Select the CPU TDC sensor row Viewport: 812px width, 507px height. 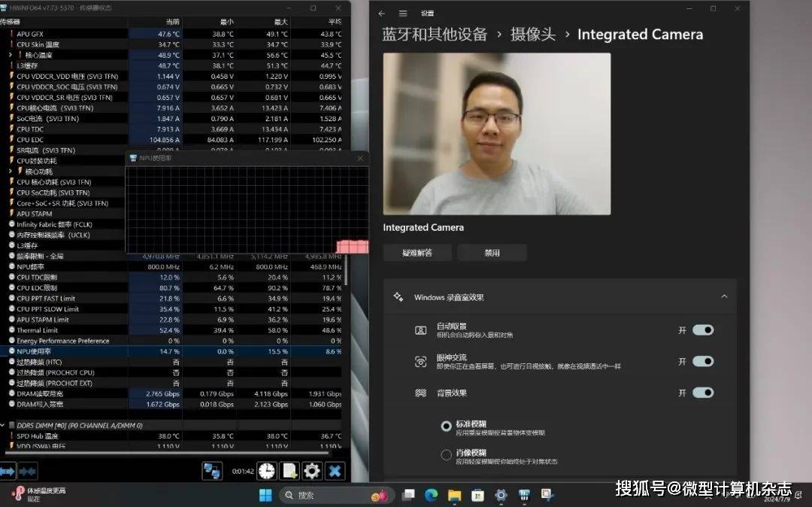click(171, 129)
